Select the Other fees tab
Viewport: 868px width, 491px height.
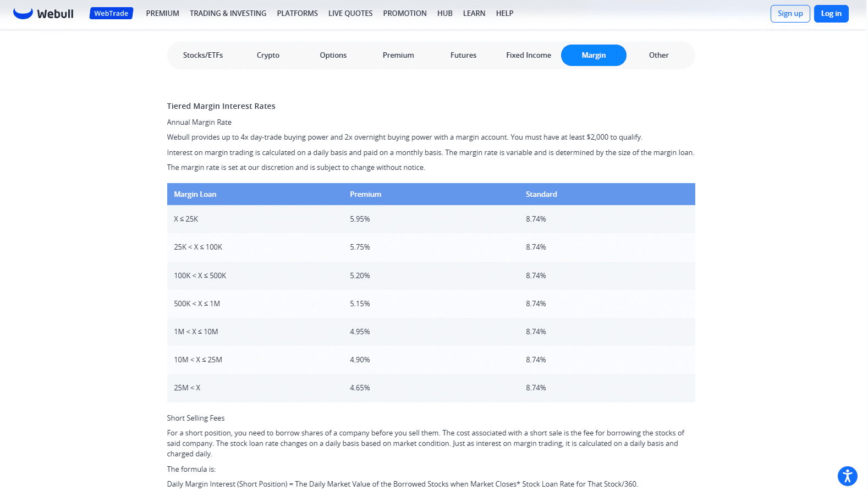[x=658, y=55]
